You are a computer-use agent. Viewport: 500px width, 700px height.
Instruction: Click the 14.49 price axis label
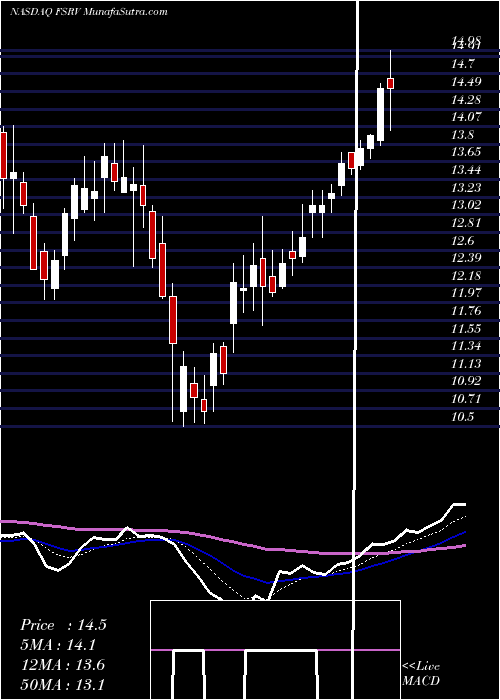point(466,82)
